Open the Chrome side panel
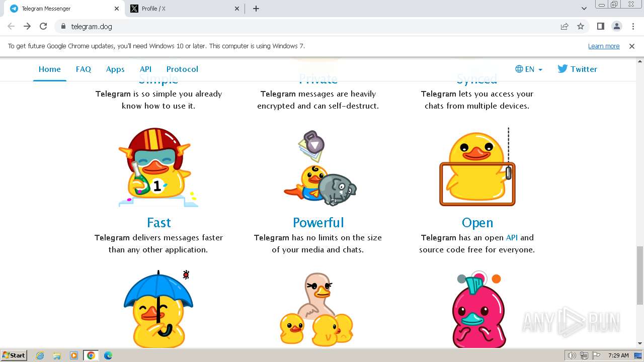 600,26
